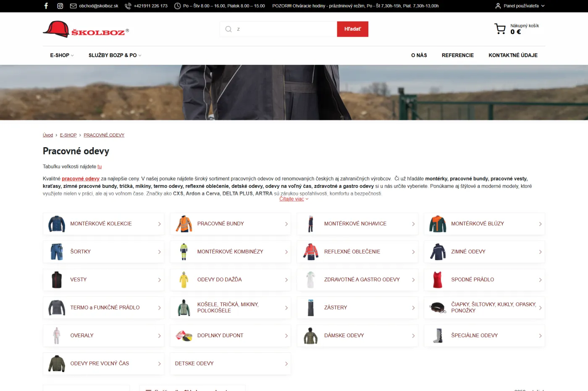Open ODEVY DO DAŽĎA category label

[219, 280]
